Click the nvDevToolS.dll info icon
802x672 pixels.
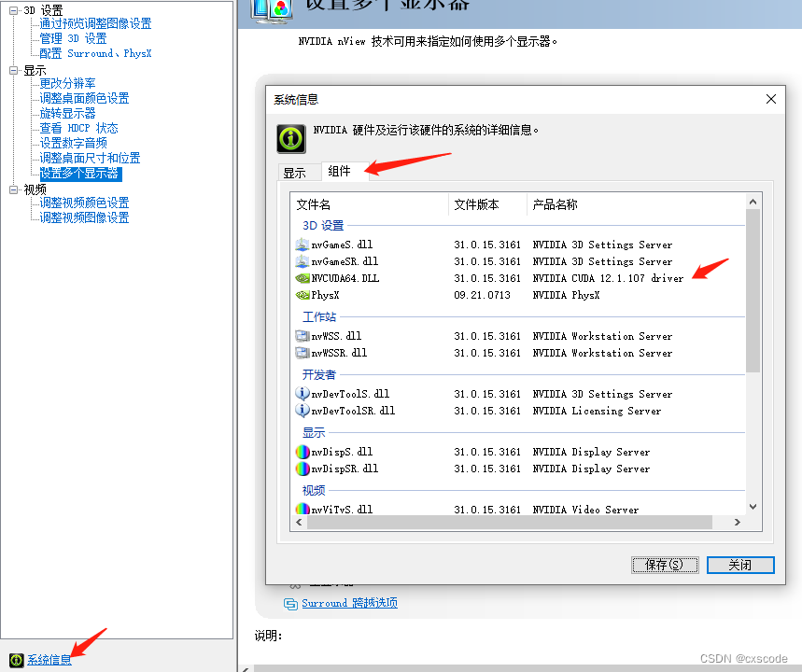pyautogui.click(x=303, y=394)
